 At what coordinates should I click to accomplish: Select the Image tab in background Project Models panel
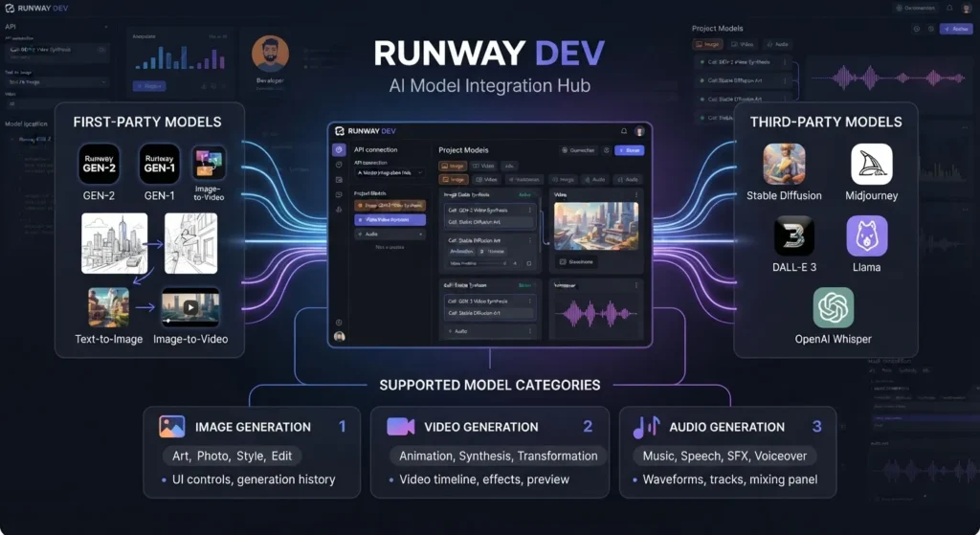click(707, 44)
